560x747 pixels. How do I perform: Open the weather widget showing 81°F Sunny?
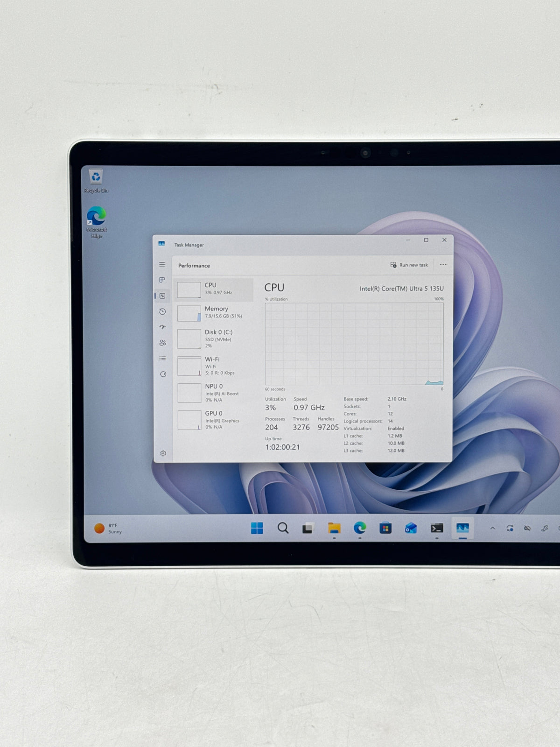109,529
